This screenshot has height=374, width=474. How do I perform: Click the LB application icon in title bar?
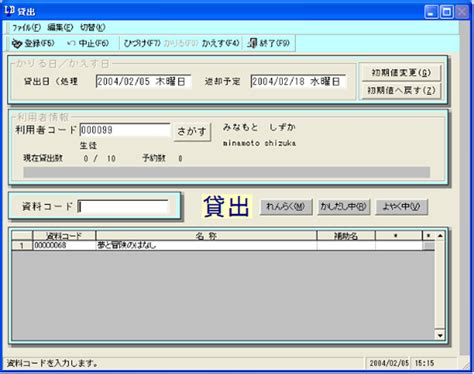(9, 11)
